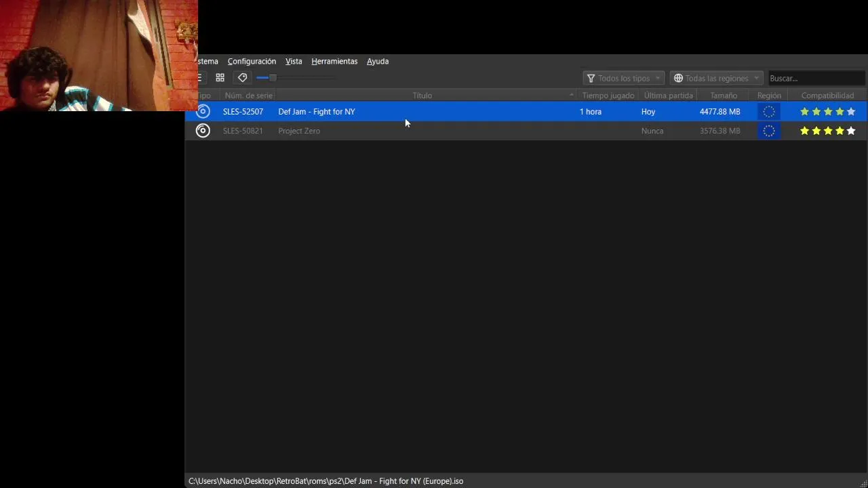This screenshot has width=868, height=488.
Task: Click disc icon of Project Zero row
Action: [x=203, y=130]
